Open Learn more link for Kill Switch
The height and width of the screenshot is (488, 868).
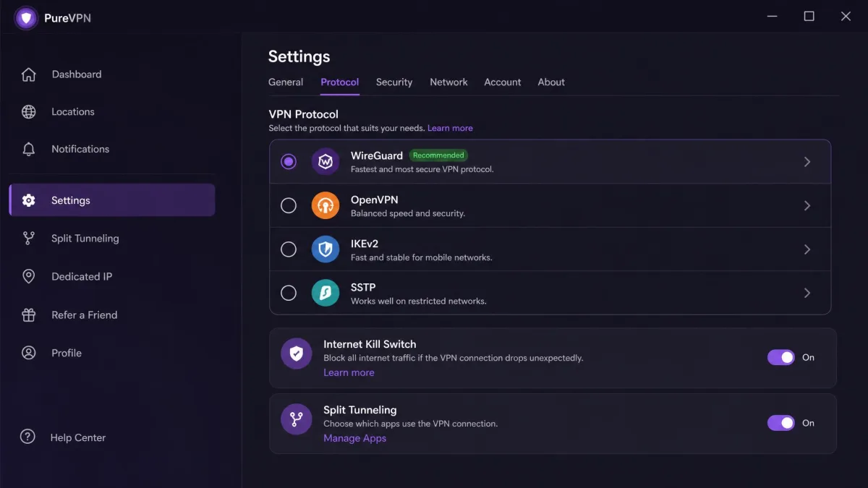click(x=349, y=372)
